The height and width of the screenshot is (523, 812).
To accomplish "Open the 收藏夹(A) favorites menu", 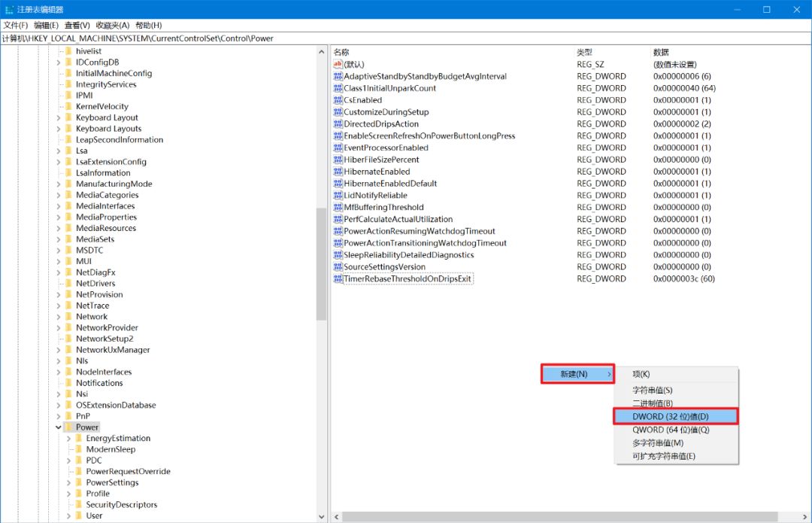I will (112, 25).
